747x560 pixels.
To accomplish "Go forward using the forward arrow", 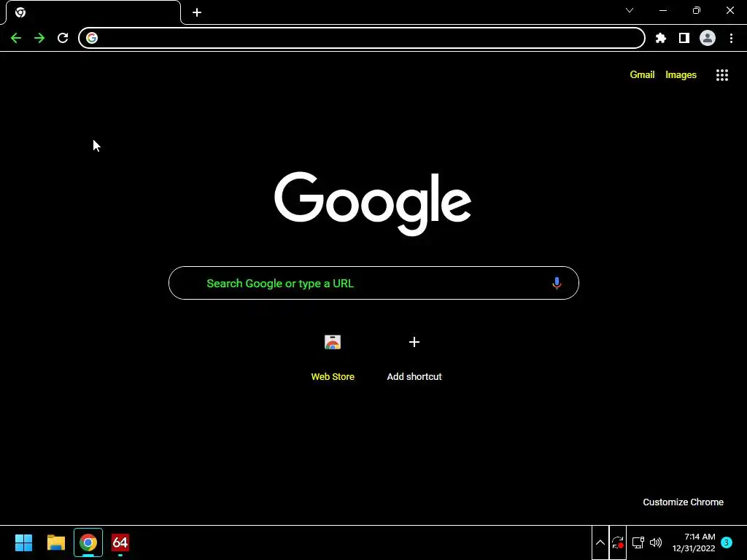I will pos(39,38).
